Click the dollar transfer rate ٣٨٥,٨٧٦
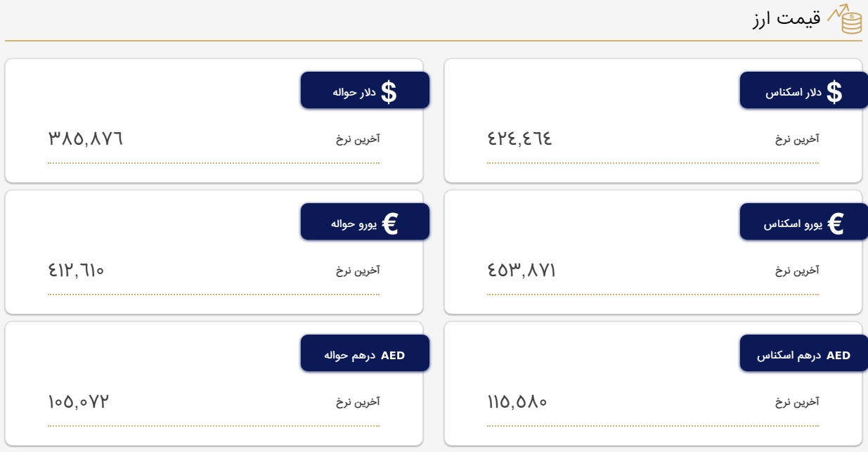 (86, 138)
